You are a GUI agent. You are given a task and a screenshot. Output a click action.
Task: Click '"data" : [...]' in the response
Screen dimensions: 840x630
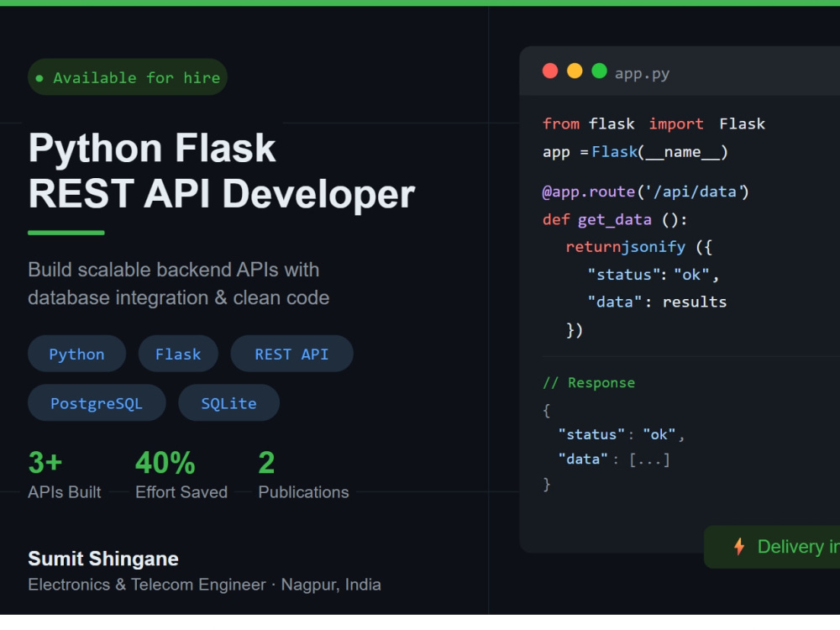[614, 459]
